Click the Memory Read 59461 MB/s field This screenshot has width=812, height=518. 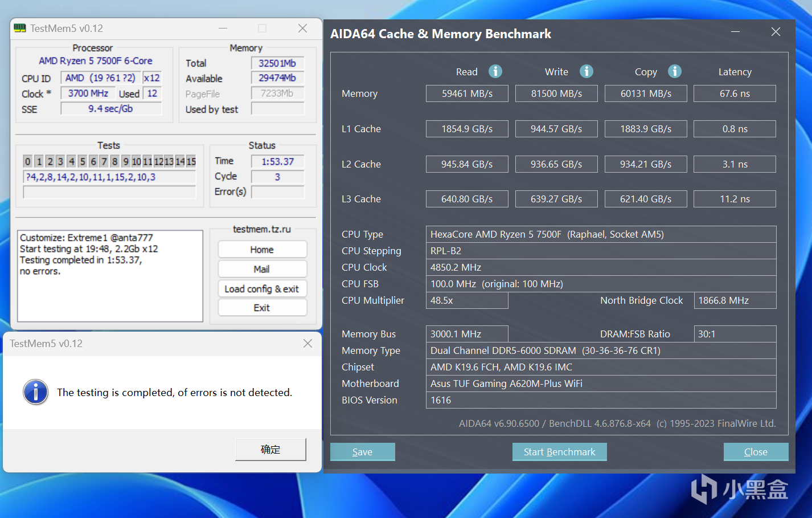(467, 93)
